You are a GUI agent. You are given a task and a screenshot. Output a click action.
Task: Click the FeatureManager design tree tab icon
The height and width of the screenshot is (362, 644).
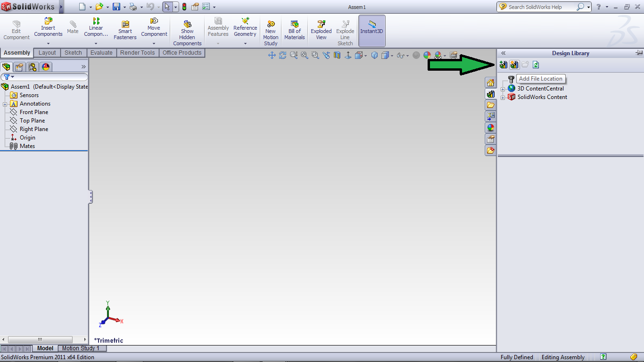pyautogui.click(x=6, y=67)
